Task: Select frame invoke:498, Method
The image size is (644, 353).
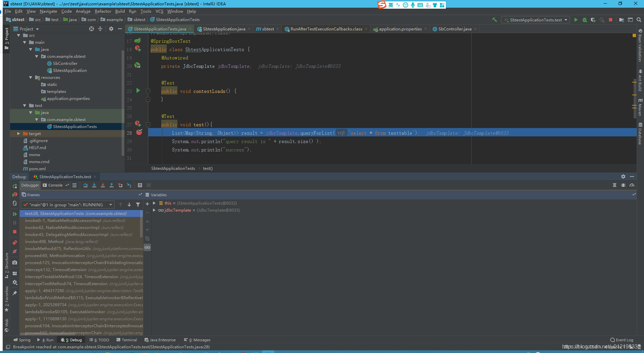Action: tap(61, 242)
